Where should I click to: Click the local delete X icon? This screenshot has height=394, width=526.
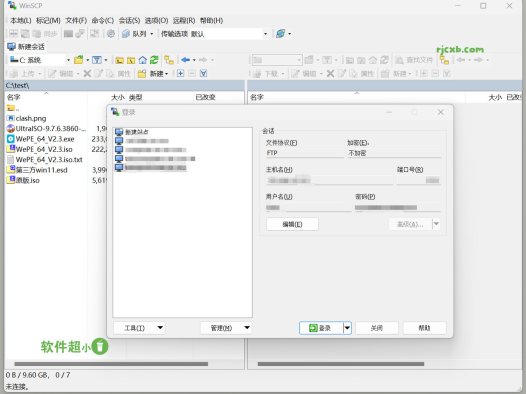(x=87, y=73)
